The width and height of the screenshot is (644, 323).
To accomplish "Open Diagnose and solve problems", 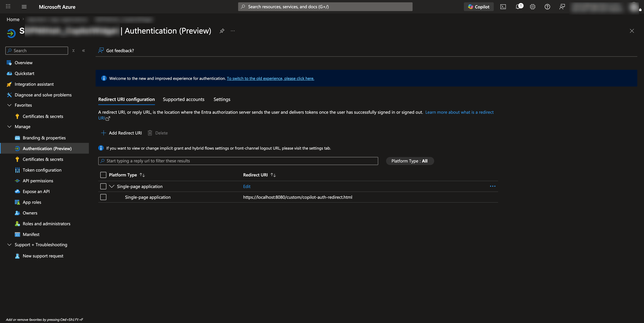I will pos(43,95).
